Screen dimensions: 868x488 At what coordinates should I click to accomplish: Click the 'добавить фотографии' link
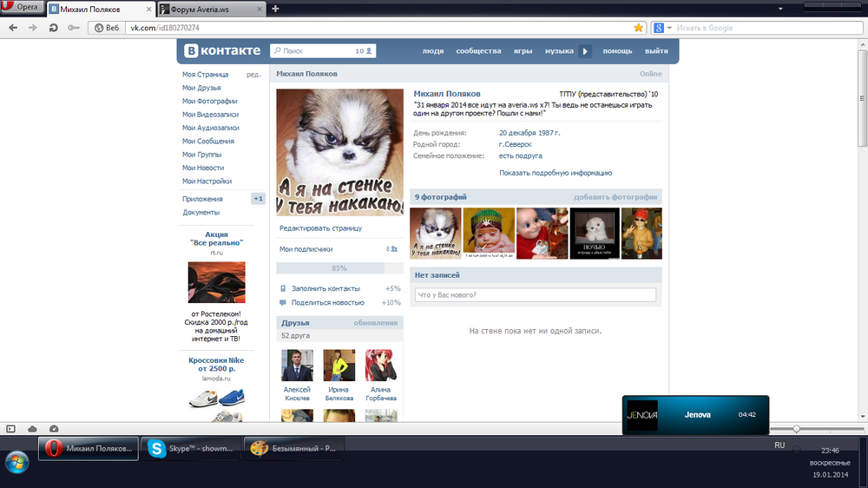point(615,197)
